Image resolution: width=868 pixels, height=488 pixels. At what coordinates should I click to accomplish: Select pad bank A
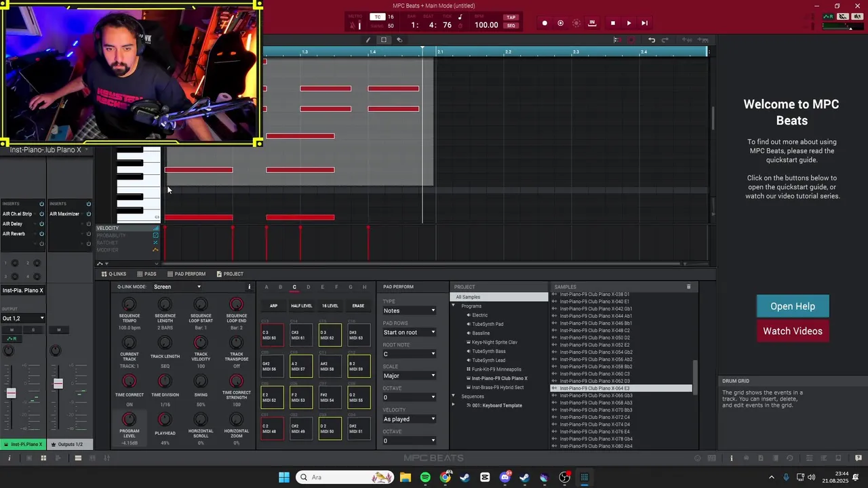(x=267, y=287)
